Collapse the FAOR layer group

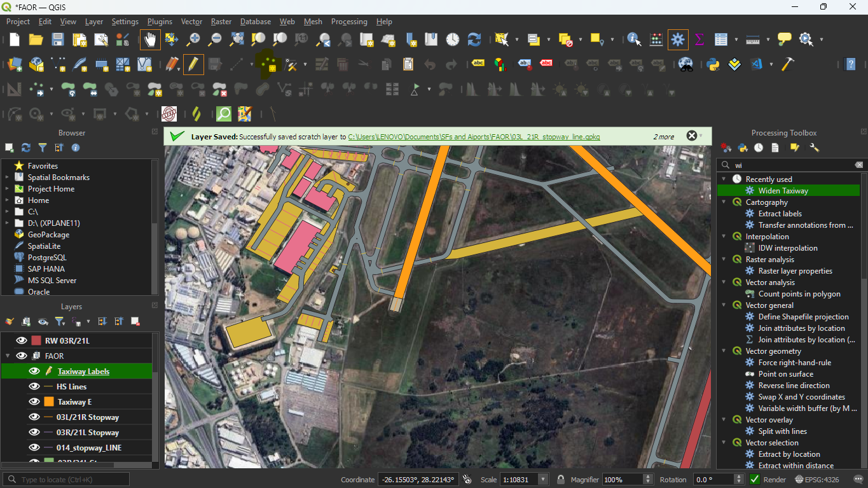pyautogui.click(x=8, y=356)
